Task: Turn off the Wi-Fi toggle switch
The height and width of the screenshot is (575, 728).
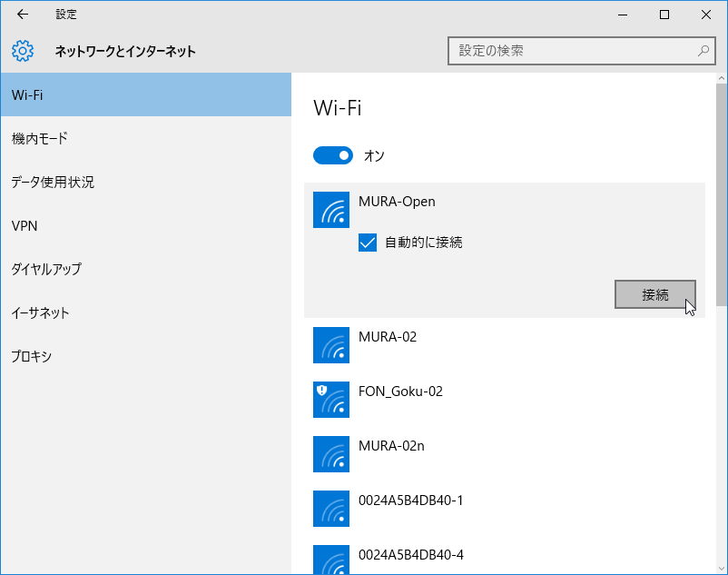Action: pos(333,155)
